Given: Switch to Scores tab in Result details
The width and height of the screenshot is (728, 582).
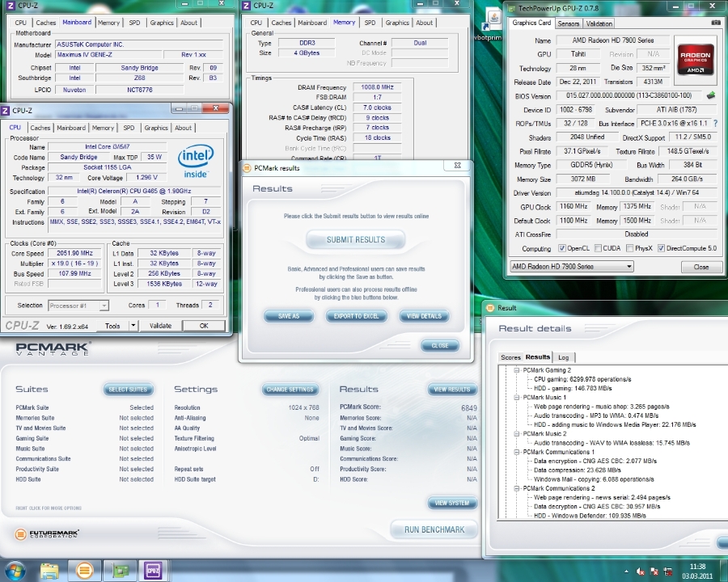Looking at the screenshot, I should [x=510, y=357].
